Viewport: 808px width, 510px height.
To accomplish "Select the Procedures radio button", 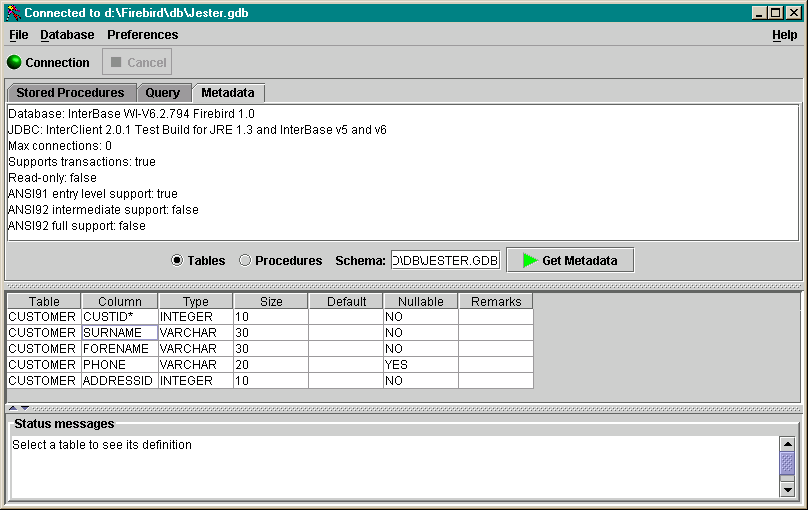I will coord(245,261).
